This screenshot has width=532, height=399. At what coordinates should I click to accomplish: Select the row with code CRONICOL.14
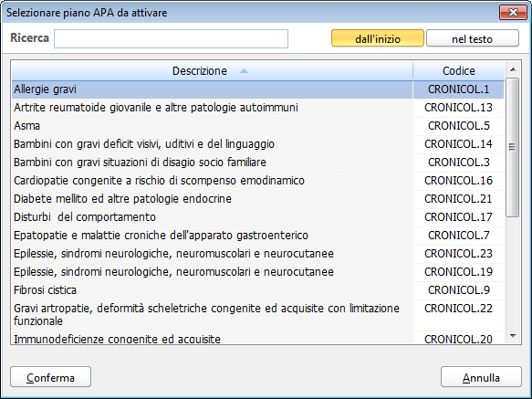point(258,144)
